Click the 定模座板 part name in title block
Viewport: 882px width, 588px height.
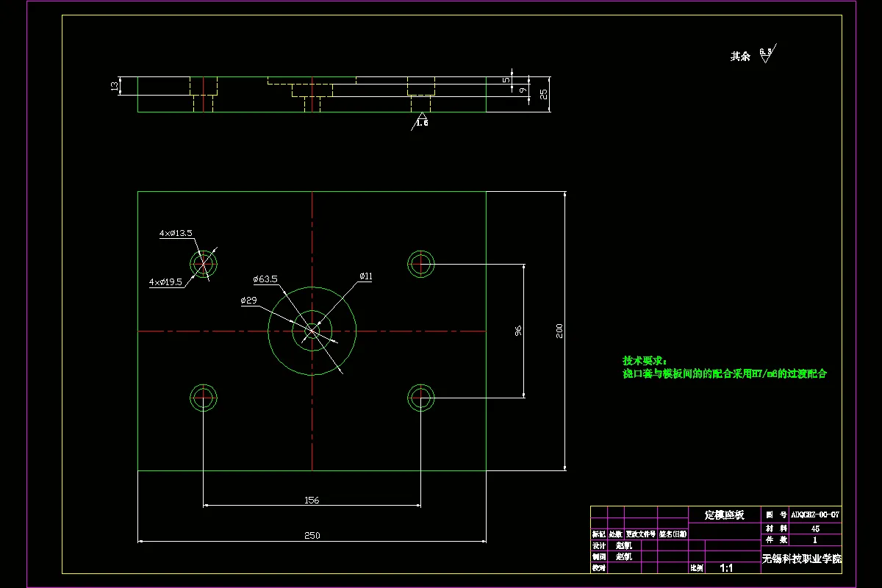click(725, 514)
